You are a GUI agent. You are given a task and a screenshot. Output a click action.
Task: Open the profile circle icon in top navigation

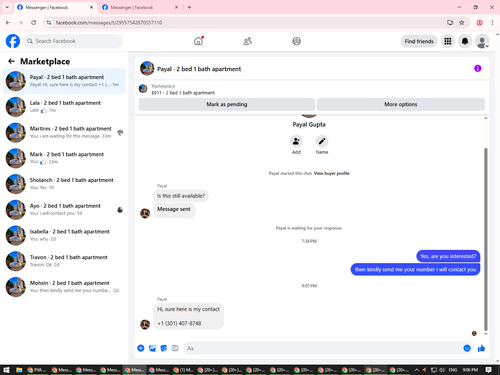pyautogui.click(x=296, y=41)
